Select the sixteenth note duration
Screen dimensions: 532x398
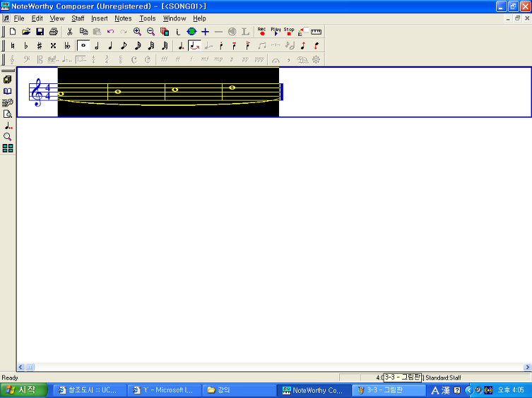coord(138,45)
